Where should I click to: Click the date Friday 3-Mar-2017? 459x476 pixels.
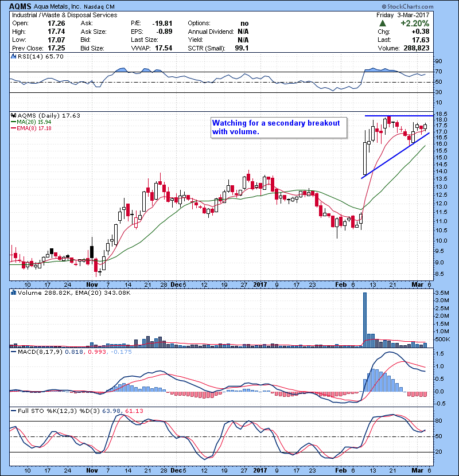[x=403, y=15]
